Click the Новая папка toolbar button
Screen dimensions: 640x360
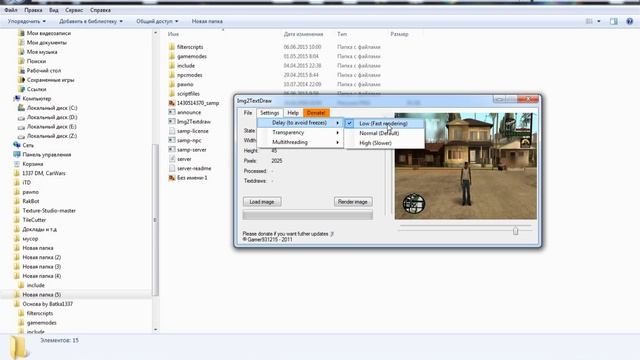[x=207, y=21]
